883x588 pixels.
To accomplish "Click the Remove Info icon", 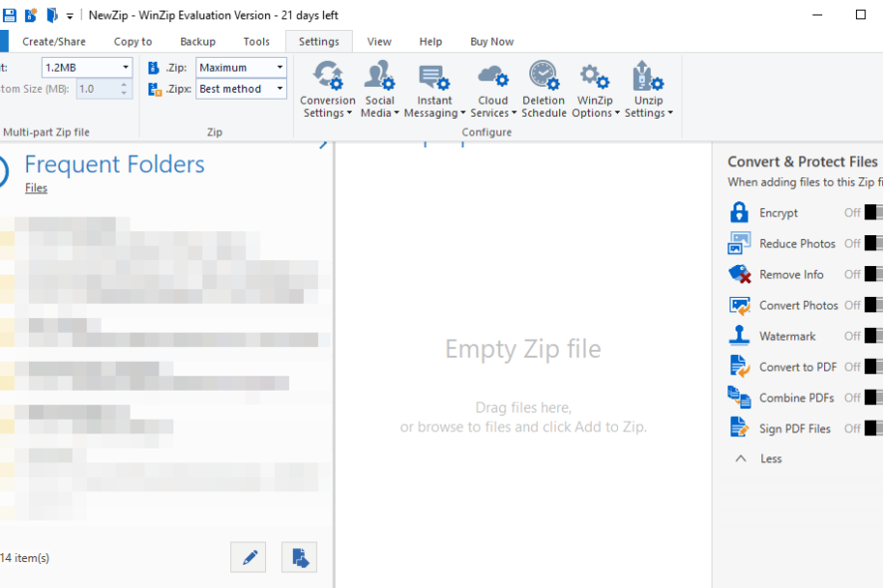I will click(x=739, y=274).
